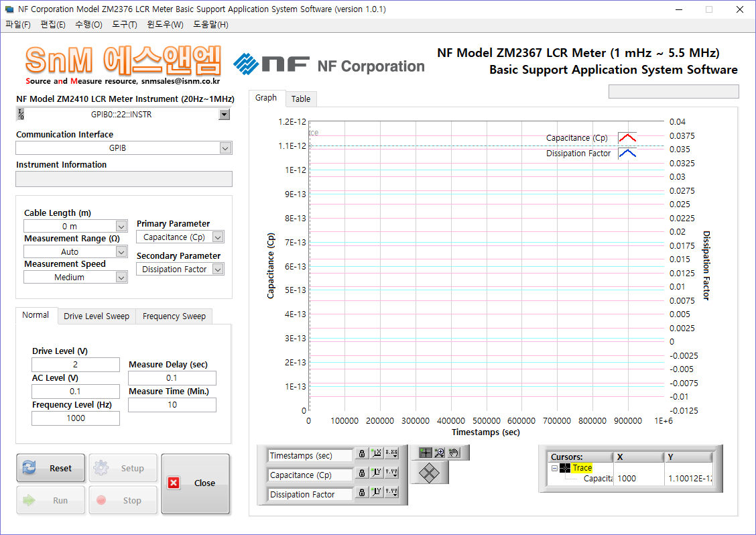Image resolution: width=756 pixels, height=535 pixels.
Task: Open the Capacitance (Cp) axis format y.yy menu
Action: coord(391,473)
